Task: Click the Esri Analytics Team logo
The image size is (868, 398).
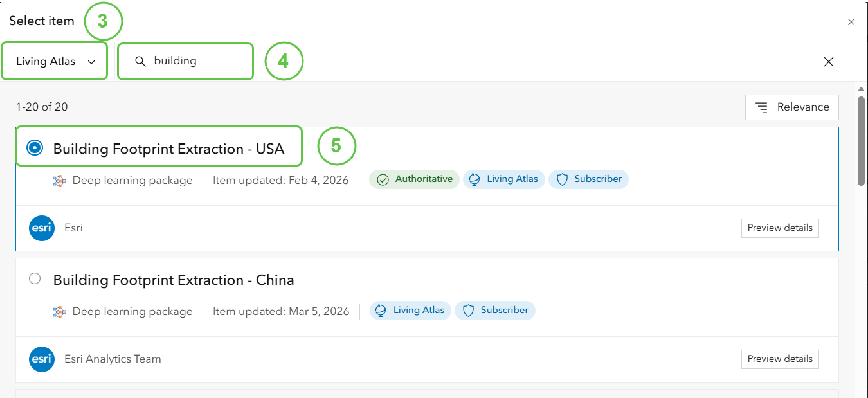Action: coord(42,359)
